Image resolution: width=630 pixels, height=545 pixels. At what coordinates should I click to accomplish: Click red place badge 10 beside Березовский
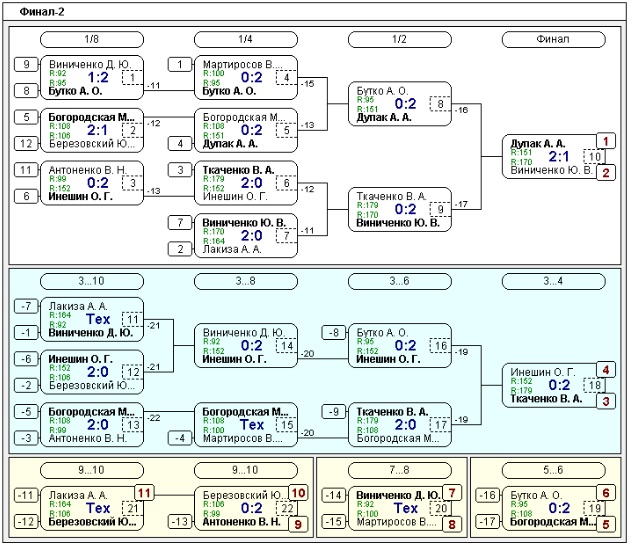click(298, 493)
